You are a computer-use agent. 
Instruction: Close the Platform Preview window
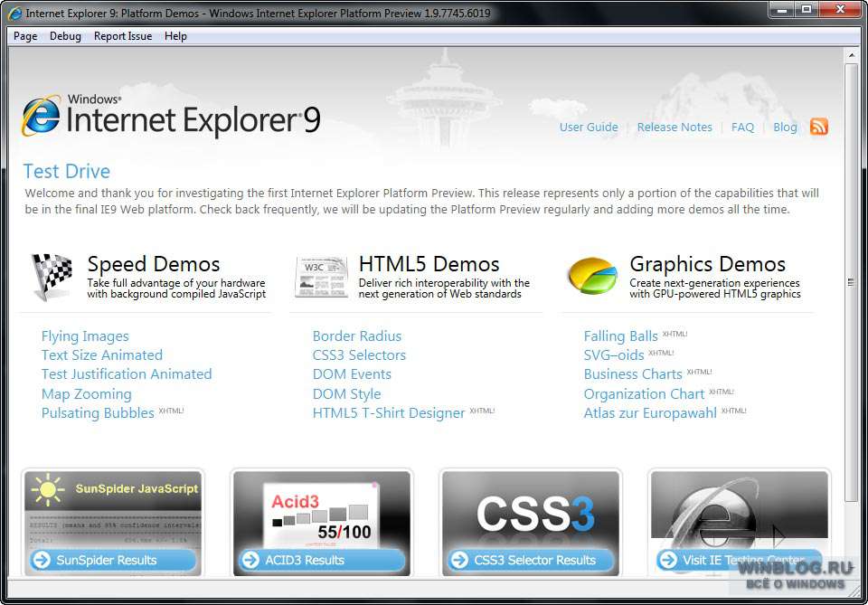click(840, 9)
